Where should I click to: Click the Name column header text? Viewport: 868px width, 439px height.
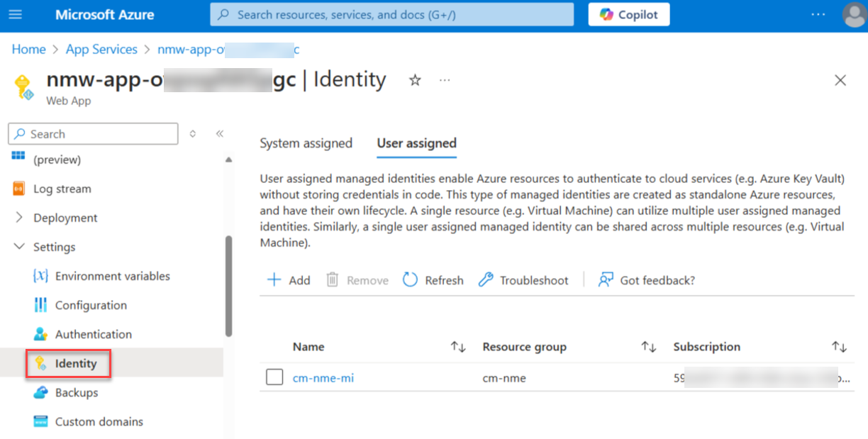[308, 347]
